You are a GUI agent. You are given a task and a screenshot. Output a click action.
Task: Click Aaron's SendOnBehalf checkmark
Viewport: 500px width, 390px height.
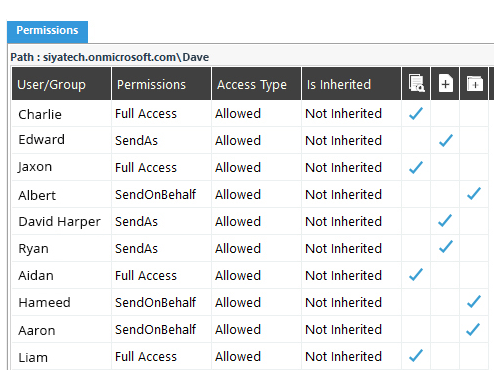(x=473, y=329)
